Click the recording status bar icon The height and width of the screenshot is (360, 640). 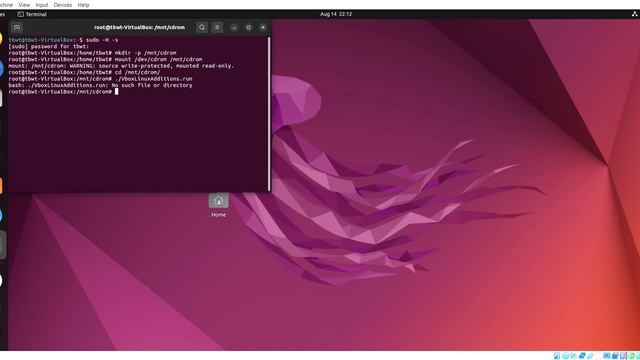615,356
